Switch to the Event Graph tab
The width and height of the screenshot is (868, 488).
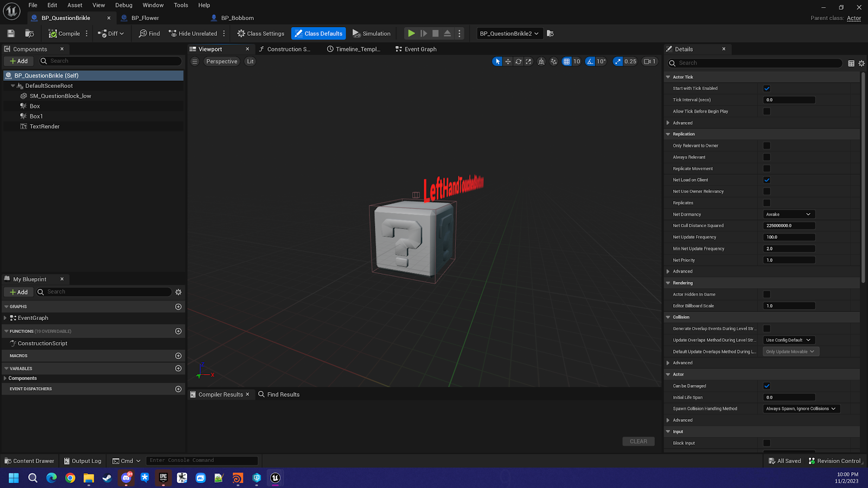click(416, 49)
